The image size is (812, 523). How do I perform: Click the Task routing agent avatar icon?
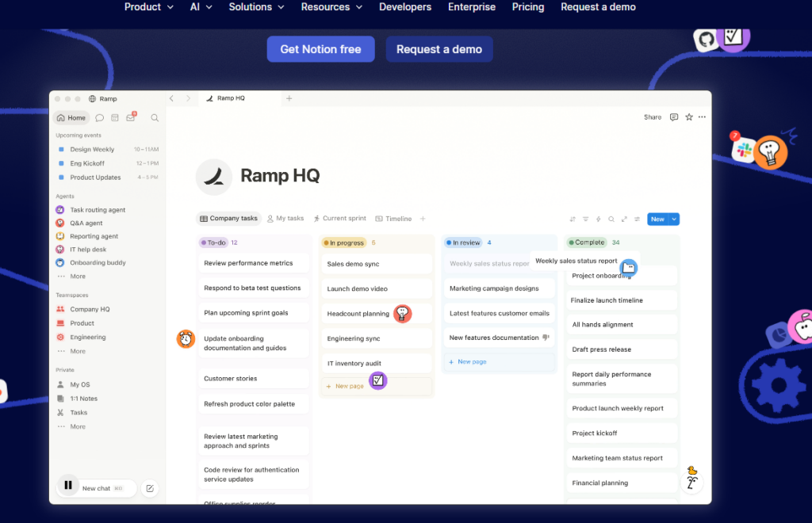click(x=60, y=209)
